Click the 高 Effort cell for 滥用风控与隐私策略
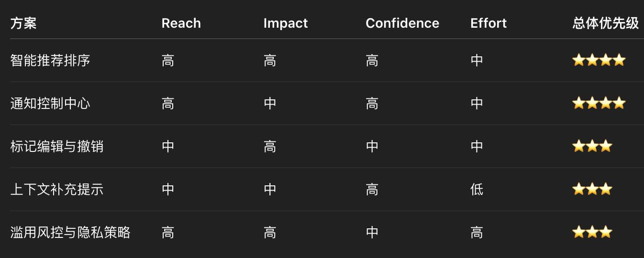This screenshot has height=258, width=644. (x=477, y=232)
